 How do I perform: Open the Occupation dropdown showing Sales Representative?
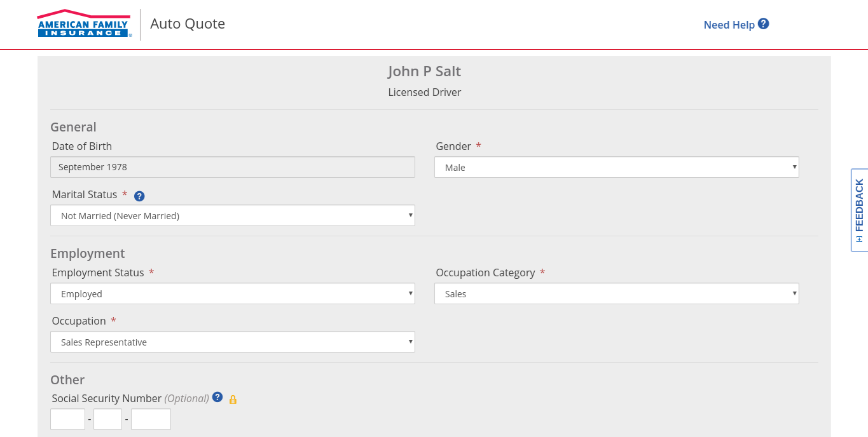(x=232, y=342)
